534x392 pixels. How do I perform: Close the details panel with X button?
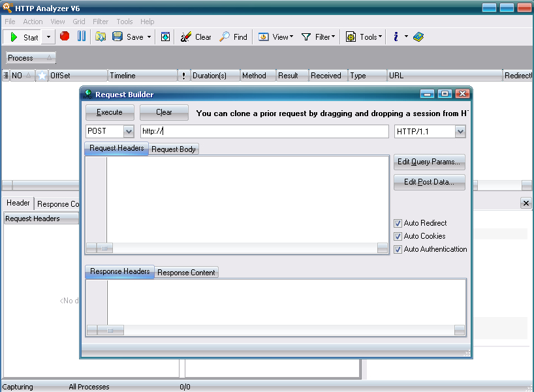coord(526,203)
